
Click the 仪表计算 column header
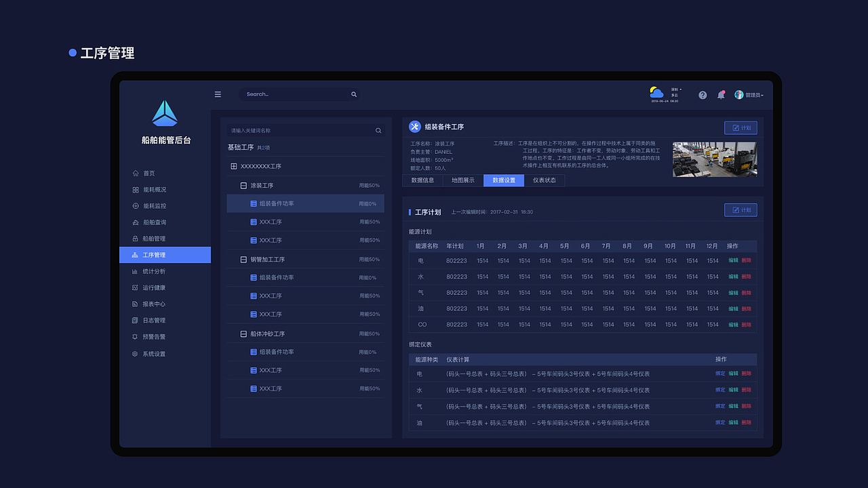tap(458, 359)
